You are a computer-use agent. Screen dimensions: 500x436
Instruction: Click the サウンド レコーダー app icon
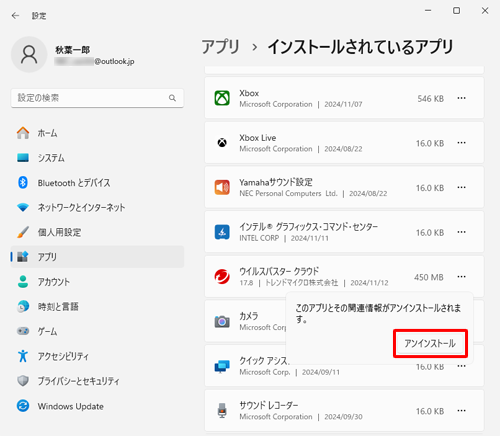pos(222,411)
